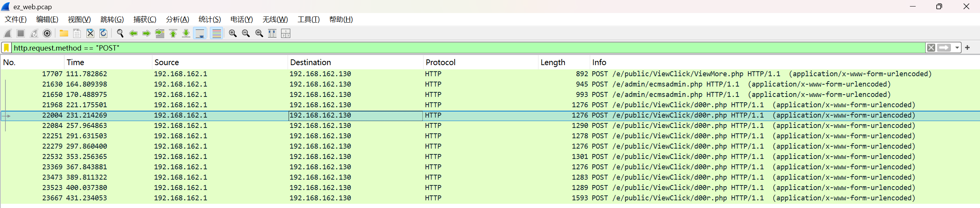Expand the display filter history dropdown

[x=957, y=48]
